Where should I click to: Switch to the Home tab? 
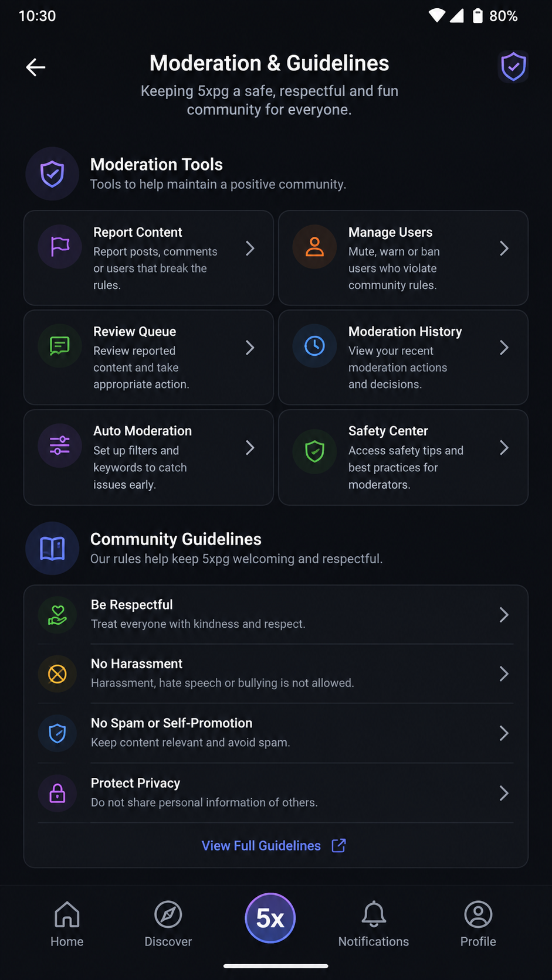[x=67, y=924]
